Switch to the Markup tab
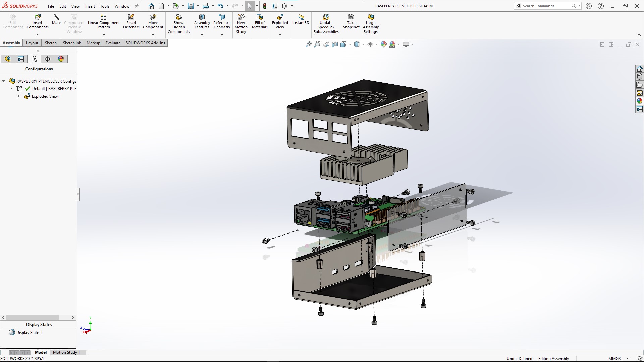 tap(93, 43)
